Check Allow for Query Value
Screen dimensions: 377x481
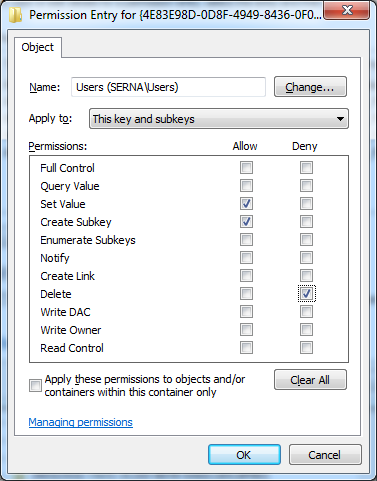(x=246, y=186)
